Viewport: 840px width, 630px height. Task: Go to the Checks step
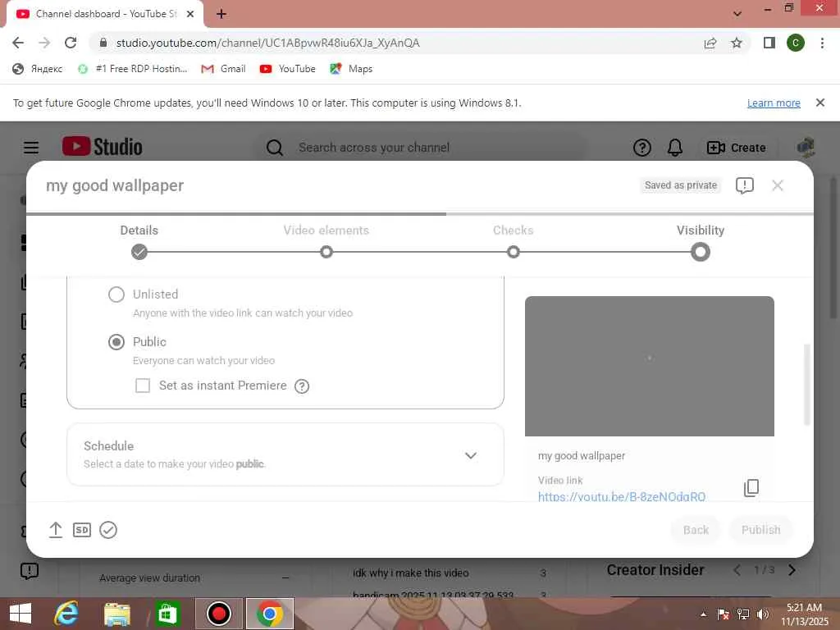tap(514, 242)
